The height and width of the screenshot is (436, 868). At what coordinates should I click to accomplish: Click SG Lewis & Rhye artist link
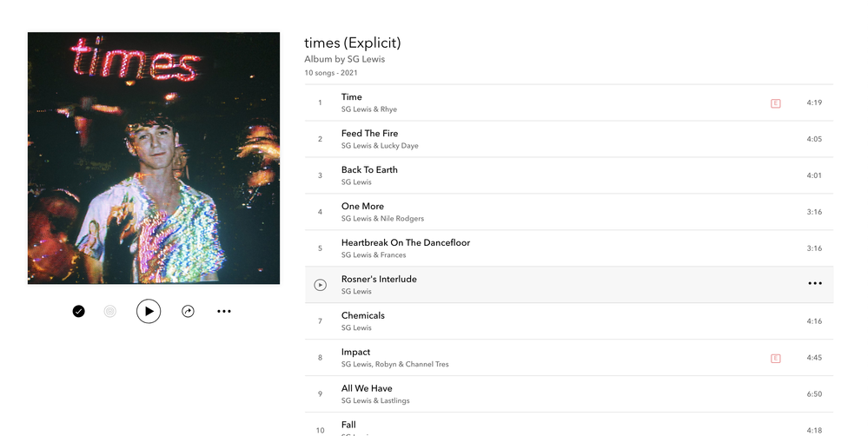coord(369,109)
